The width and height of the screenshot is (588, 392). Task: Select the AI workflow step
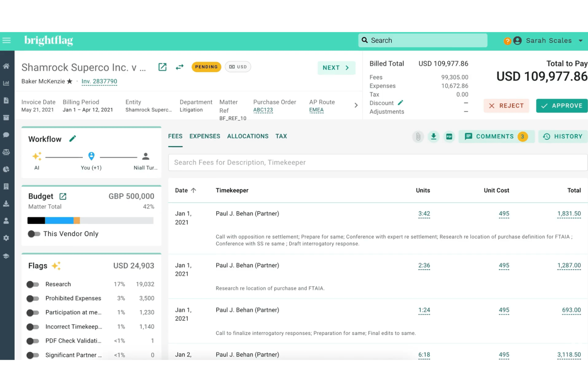coord(37,160)
